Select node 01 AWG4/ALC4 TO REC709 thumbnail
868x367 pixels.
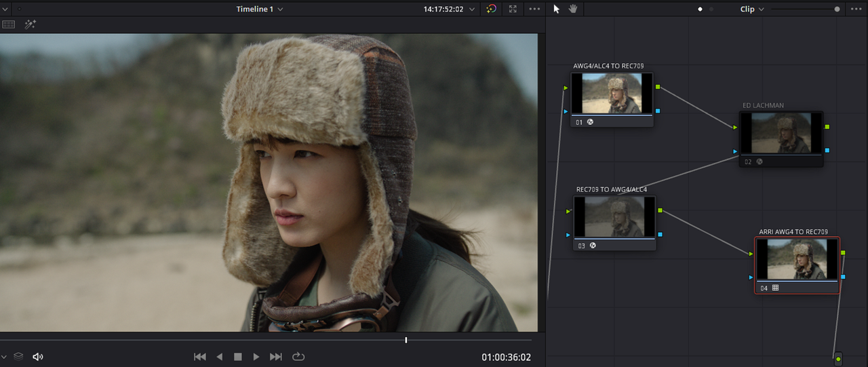pos(612,94)
